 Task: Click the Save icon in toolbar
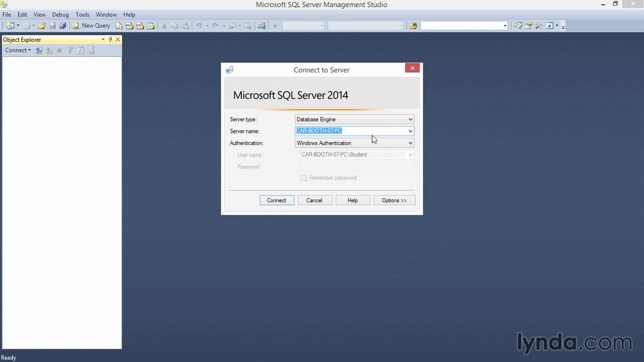pyautogui.click(x=52, y=25)
